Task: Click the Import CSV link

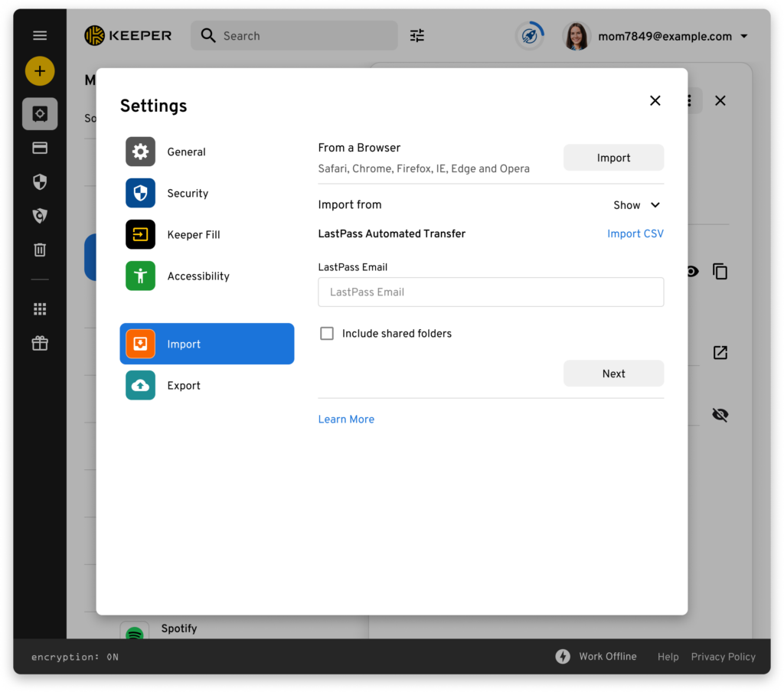Action: click(635, 234)
